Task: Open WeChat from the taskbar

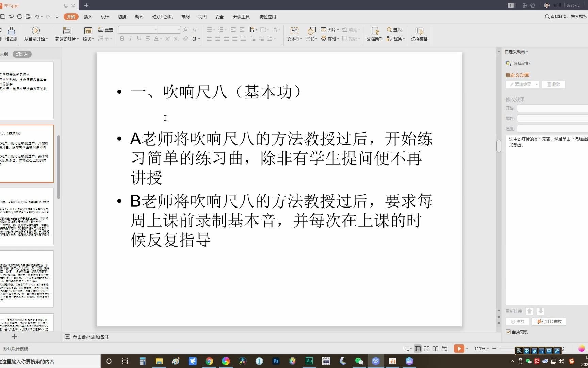Action: click(x=359, y=361)
